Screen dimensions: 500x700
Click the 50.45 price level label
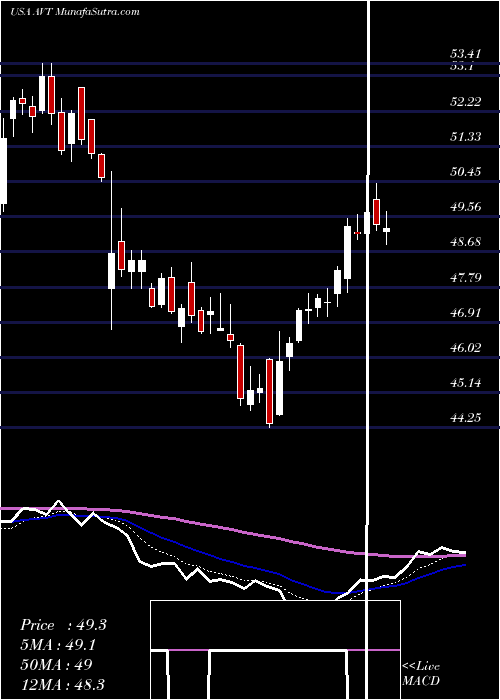click(466, 172)
